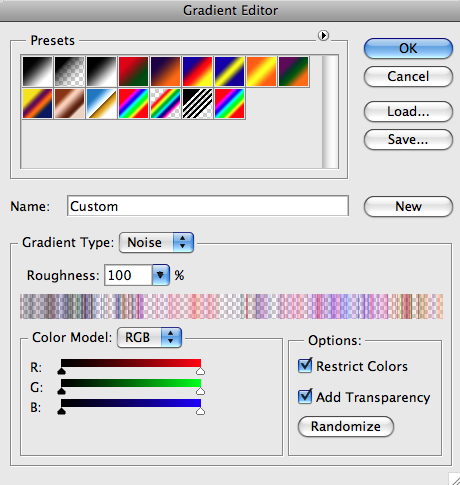This screenshot has height=485, width=460.
Task: Click the blue channel black slider handle
Action: click(x=61, y=411)
